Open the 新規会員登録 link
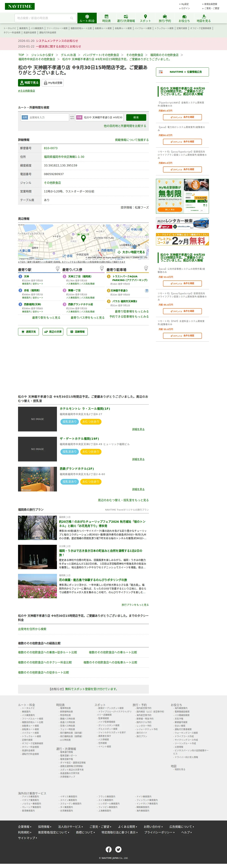The image size is (227, 868). pos(211,4)
